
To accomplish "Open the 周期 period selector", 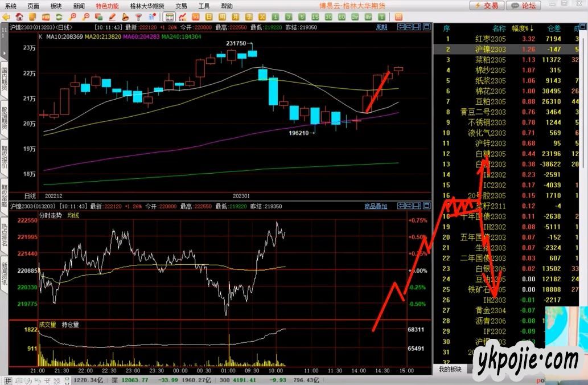I will click(381, 27).
